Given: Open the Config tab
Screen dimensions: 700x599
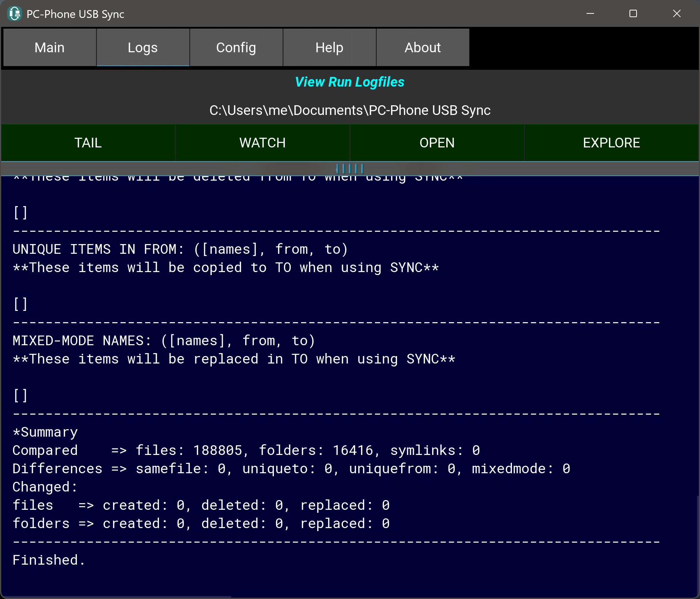Looking at the screenshot, I should pos(236,48).
